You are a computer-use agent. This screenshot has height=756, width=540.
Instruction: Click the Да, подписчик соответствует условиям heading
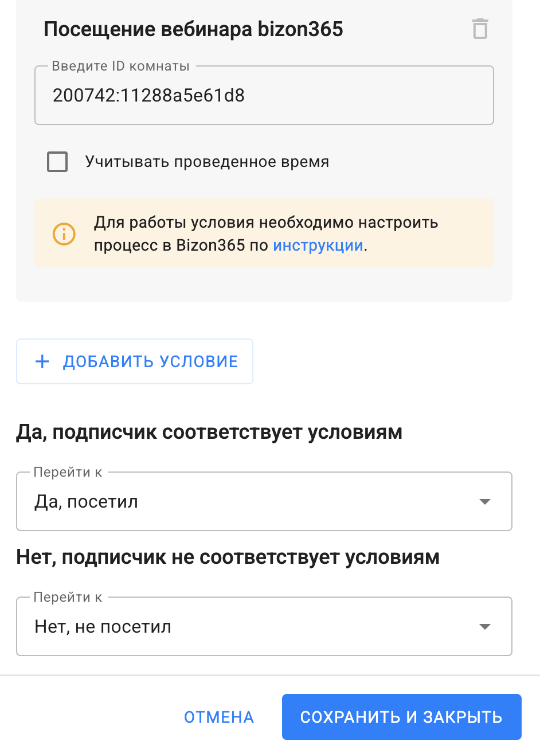(209, 432)
